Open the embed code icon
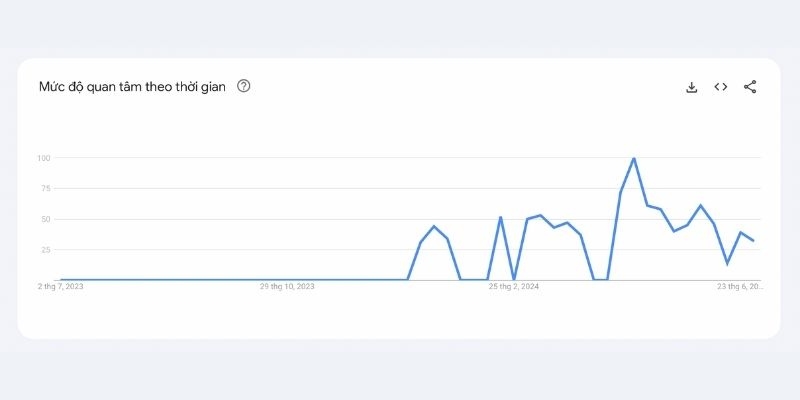Screen dimensions: 800x400 720,87
